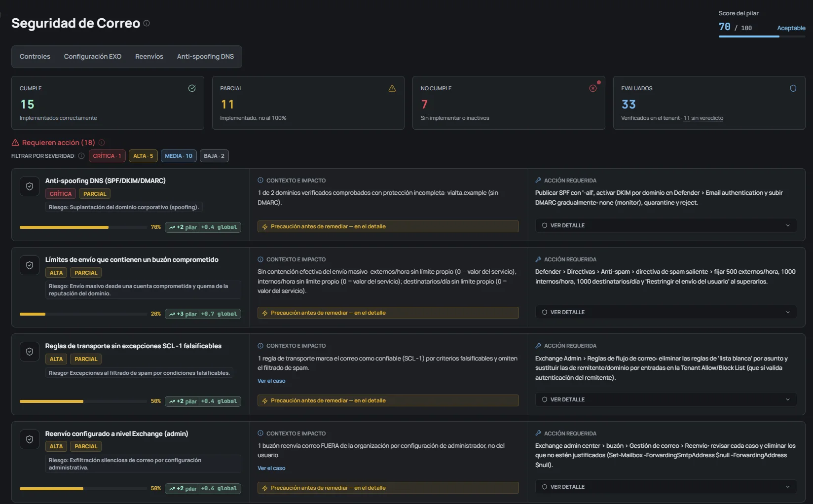This screenshot has height=504, width=813.
Task: Click shield icon of Límites de envío row
Action: point(30,265)
